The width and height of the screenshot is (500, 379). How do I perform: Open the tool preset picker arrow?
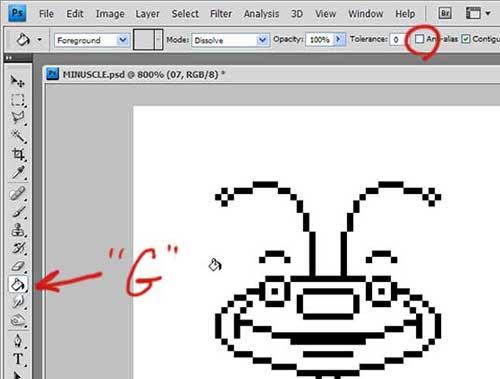(x=39, y=40)
